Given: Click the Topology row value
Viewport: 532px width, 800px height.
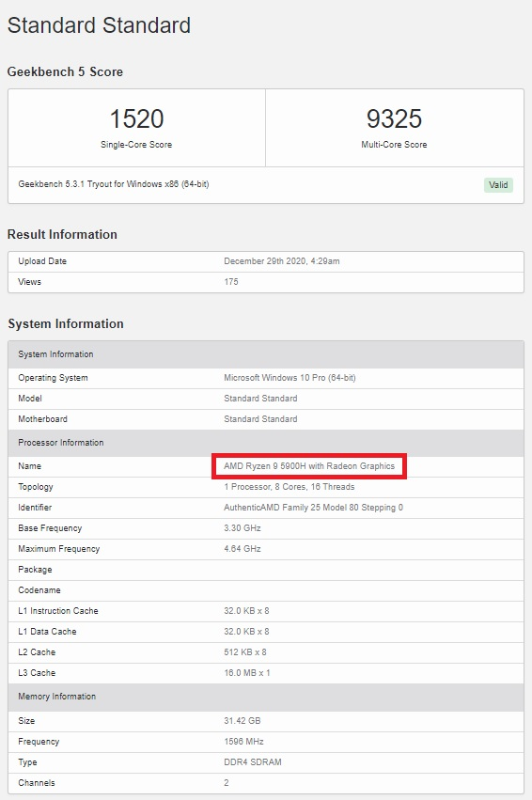Looking at the screenshot, I should [x=289, y=487].
